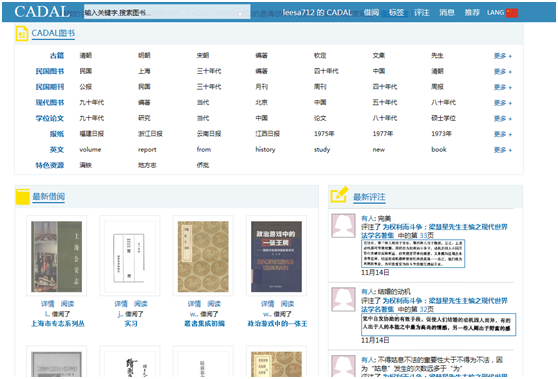Select the history tag in 英文 row
The image size is (558, 379).
[265, 149]
